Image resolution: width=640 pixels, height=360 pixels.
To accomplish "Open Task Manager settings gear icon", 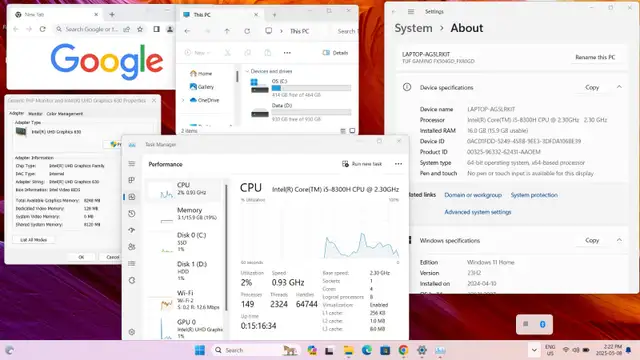I will coord(131,332).
